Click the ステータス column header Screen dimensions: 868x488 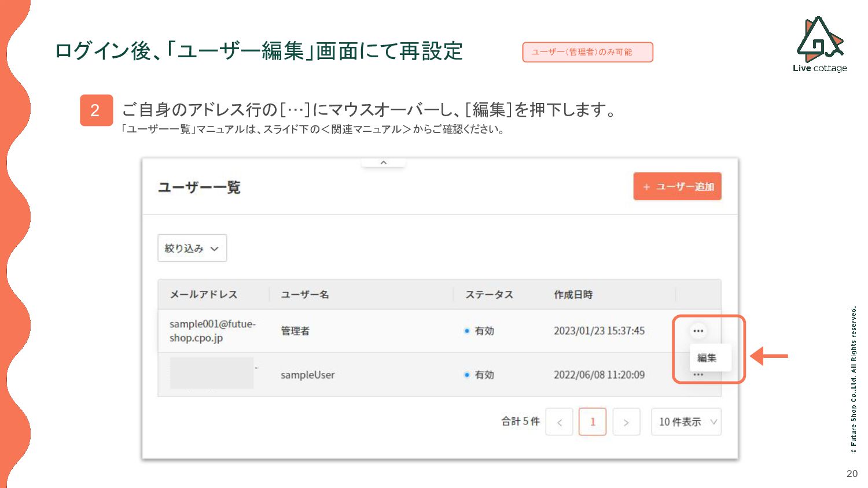489,294
